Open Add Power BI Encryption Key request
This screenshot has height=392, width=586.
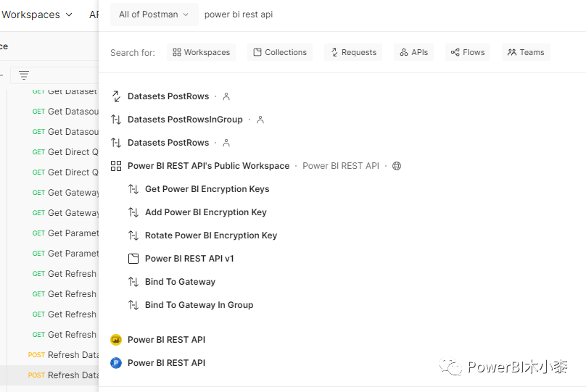point(206,212)
